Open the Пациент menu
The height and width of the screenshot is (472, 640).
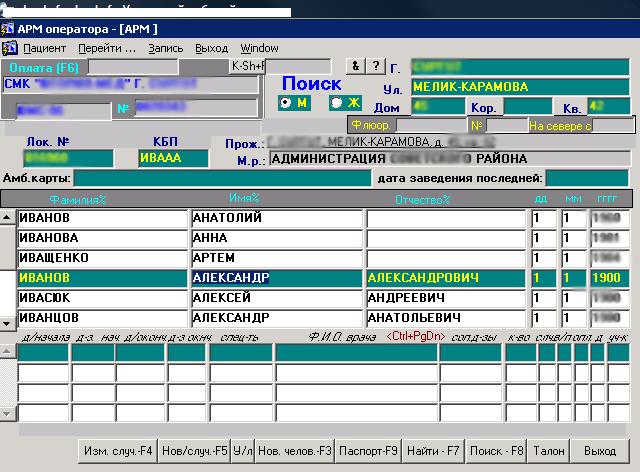[x=45, y=48]
